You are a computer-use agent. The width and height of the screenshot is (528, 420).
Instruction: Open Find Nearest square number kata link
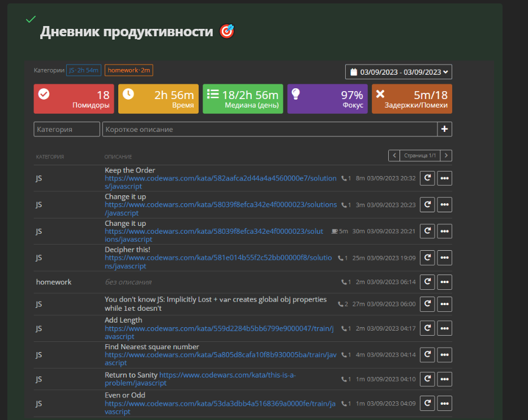pos(220,355)
